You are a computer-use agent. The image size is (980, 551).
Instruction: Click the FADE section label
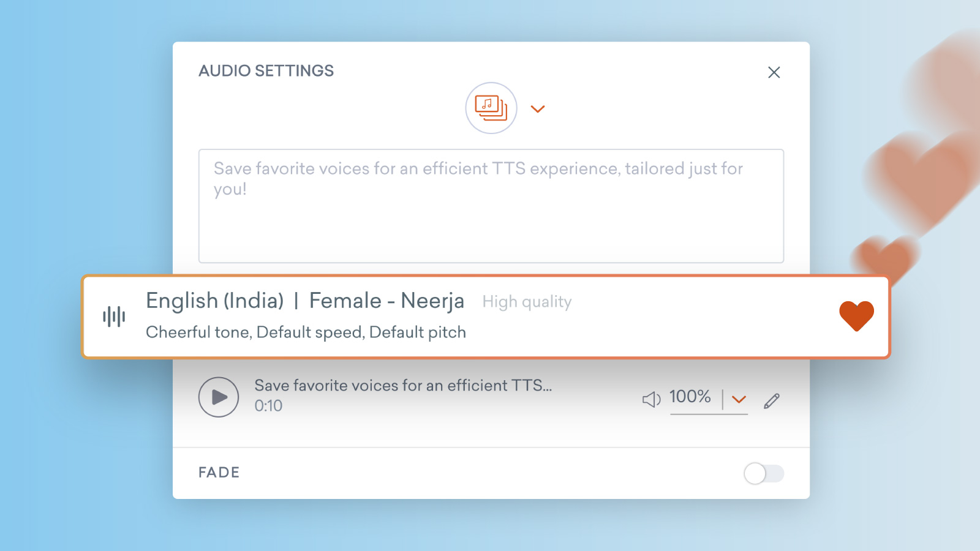point(219,472)
